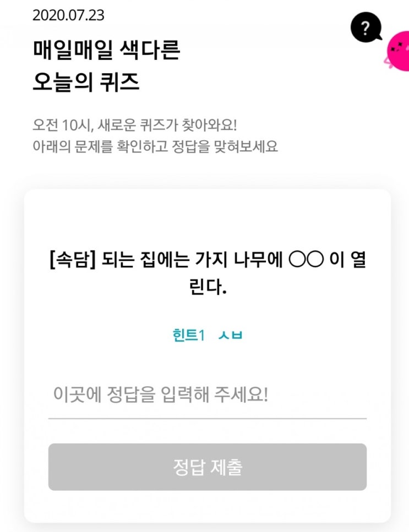Click the answer input field placeholder
The height and width of the screenshot is (532, 409).
tap(161, 394)
